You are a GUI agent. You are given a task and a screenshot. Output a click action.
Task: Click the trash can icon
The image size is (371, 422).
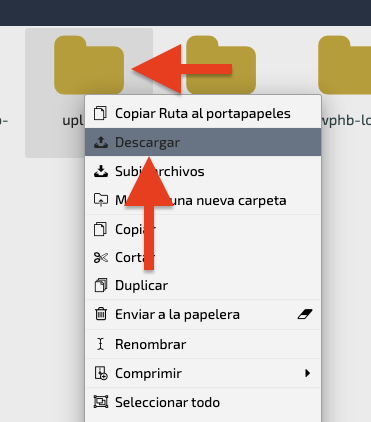tap(101, 314)
